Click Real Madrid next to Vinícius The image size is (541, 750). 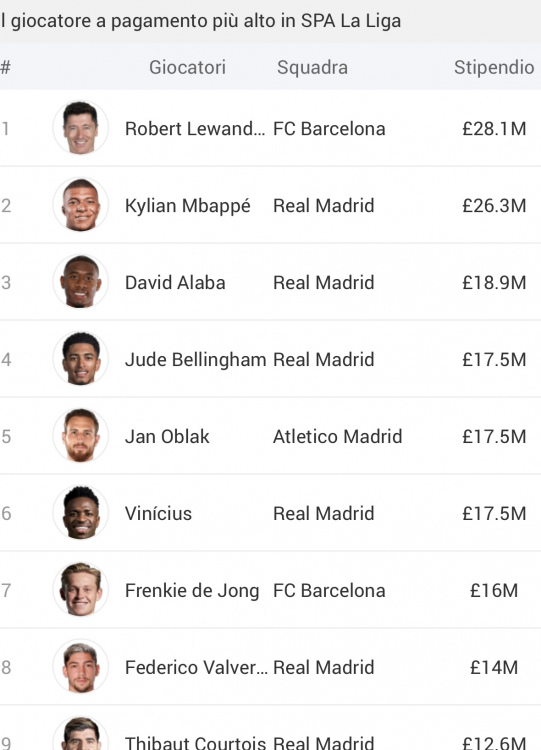pyautogui.click(x=323, y=513)
